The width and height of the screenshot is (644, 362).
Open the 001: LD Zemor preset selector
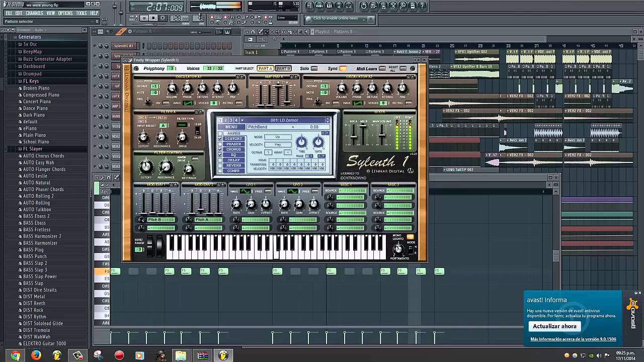pyautogui.click(x=285, y=120)
